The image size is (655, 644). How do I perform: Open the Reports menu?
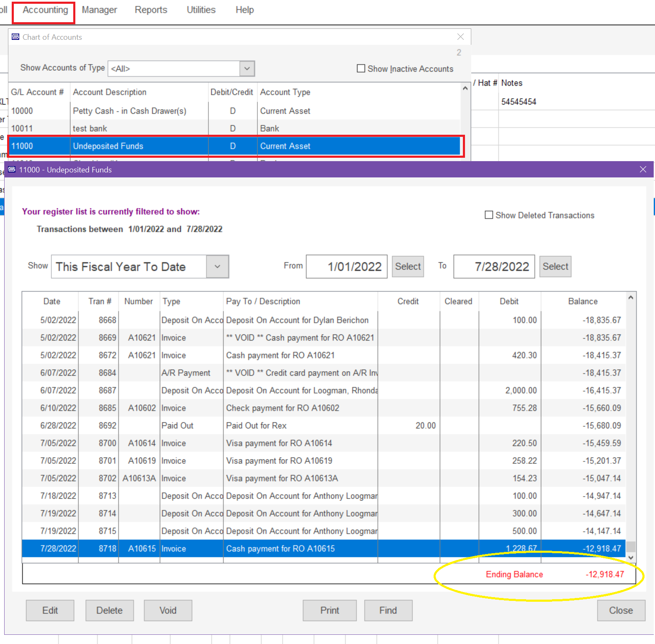tap(151, 10)
